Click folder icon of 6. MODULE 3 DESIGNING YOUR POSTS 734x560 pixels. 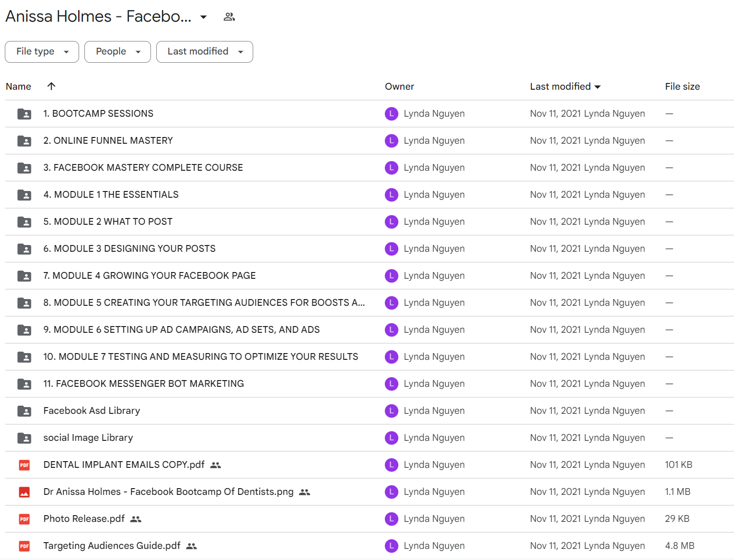pyautogui.click(x=24, y=249)
